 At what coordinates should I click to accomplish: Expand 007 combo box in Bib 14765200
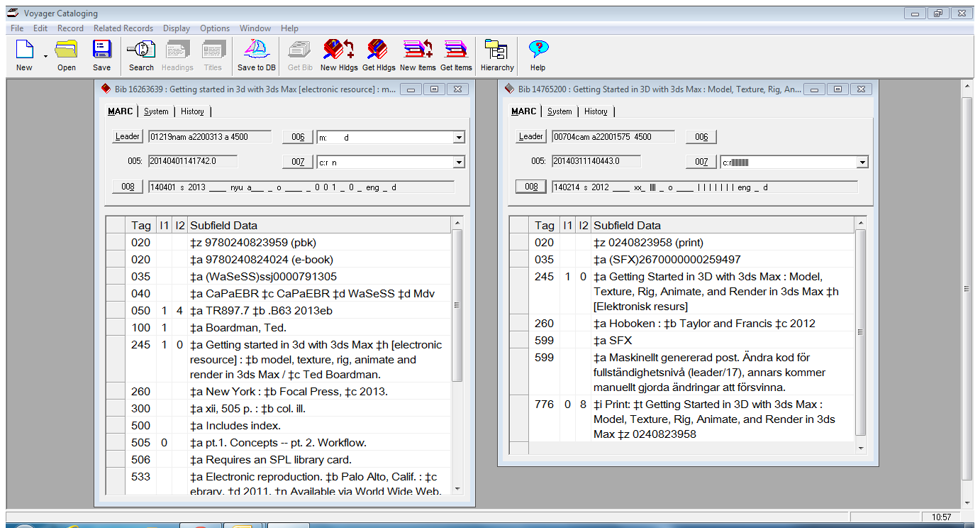coord(862,163)
